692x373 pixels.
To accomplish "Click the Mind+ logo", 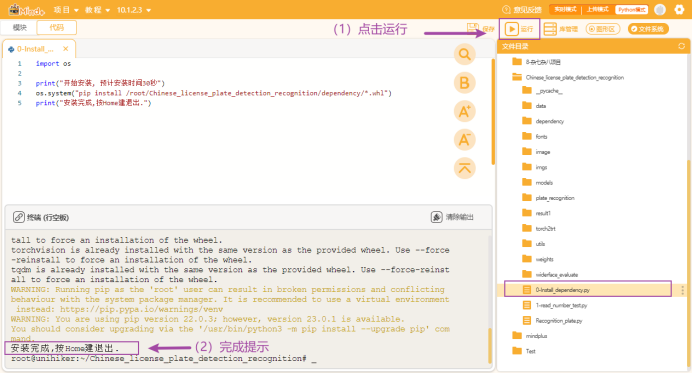I will [26, 10].
